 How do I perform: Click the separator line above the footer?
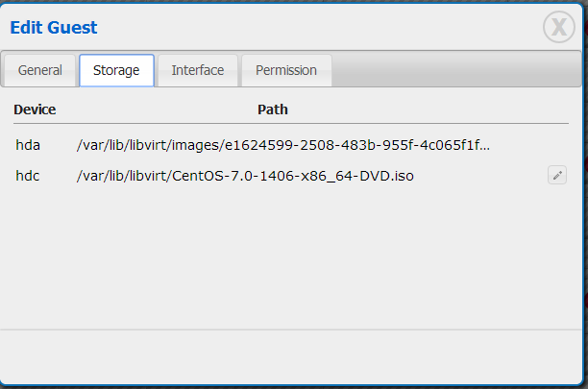(x=288, y=330)
